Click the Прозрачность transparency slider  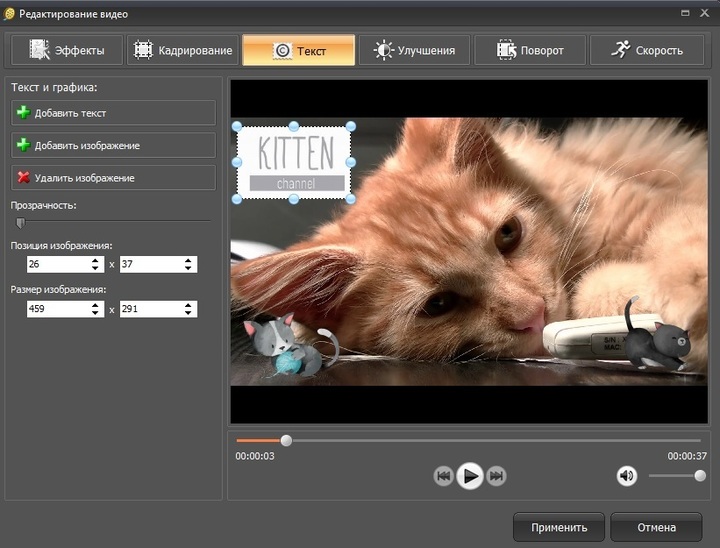coord(21,222)
